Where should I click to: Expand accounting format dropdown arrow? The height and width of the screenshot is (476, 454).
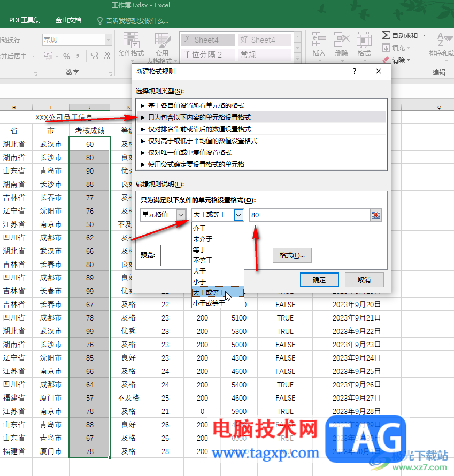click(x=57, y=56)
